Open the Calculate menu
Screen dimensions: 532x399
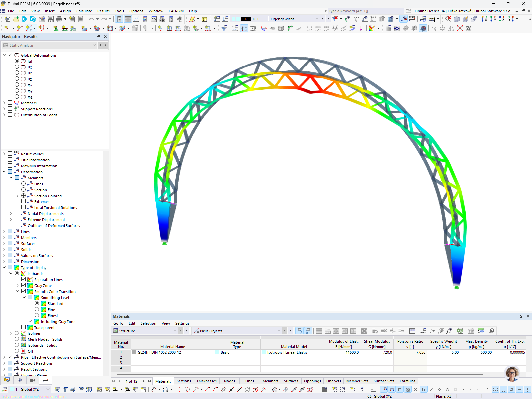click(84, 11)
